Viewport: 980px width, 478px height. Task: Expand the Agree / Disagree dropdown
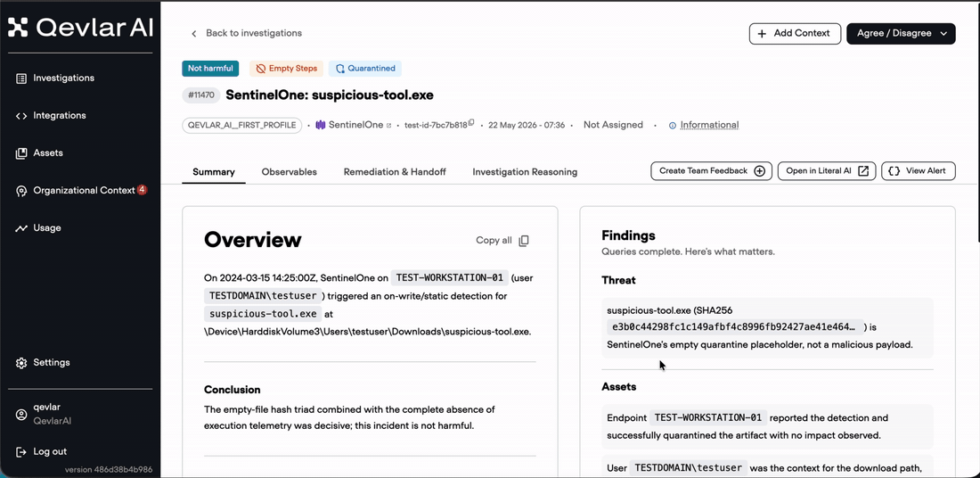point(901,34)
